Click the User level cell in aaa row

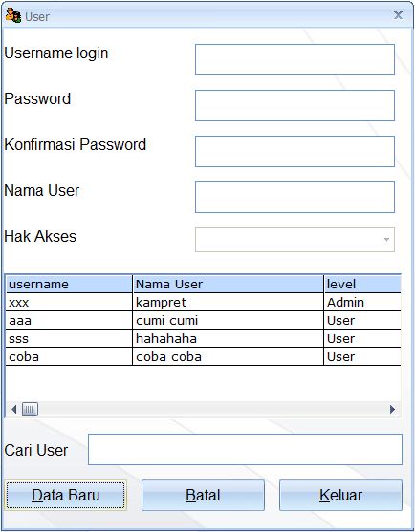click(362, 320)
